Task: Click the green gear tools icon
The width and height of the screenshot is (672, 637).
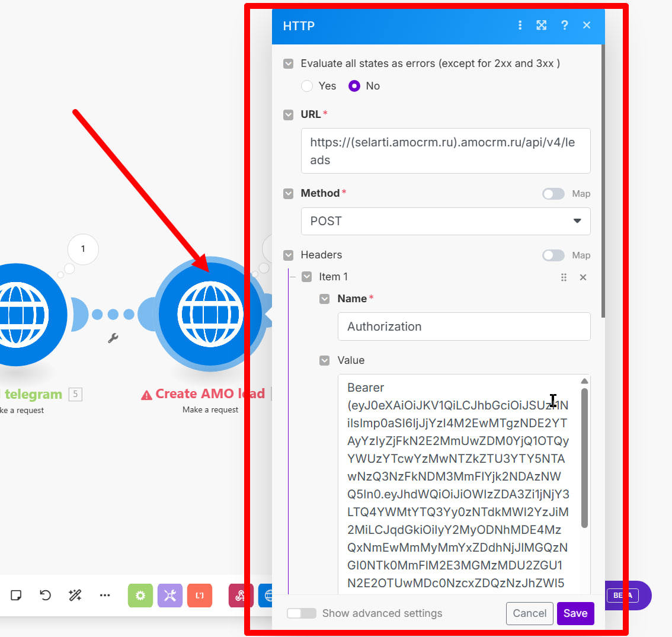Action: pyautogui.click(x=140, y=596)
